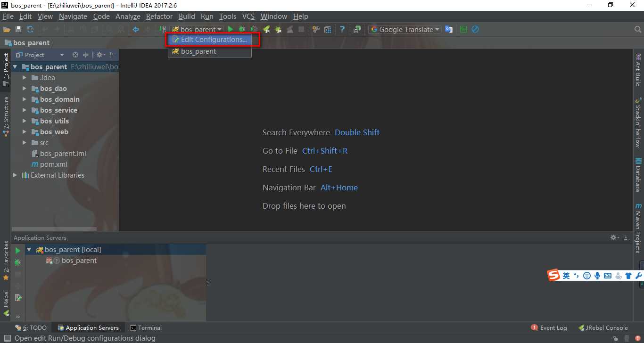Select the bos_parent artifact under the server
644x343 pixels.
pyautogui.click(x=71, y=261)
